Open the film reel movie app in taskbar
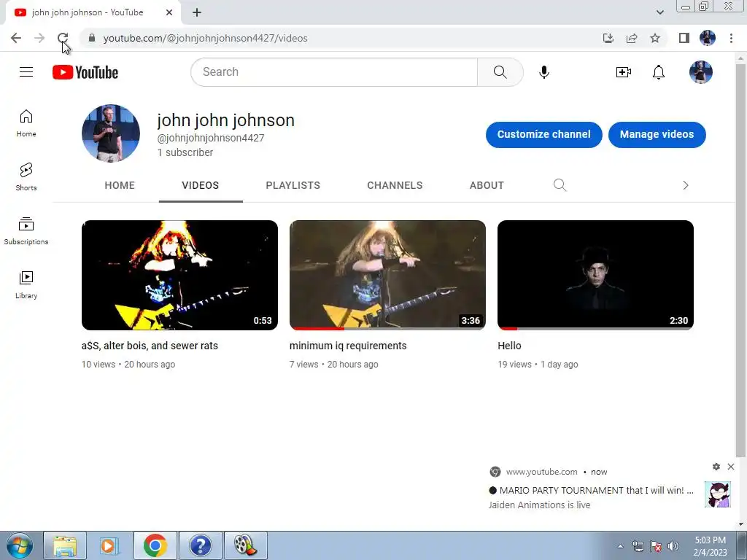The width and height of the screenshot is (747, 560). [x=245, y=545]
